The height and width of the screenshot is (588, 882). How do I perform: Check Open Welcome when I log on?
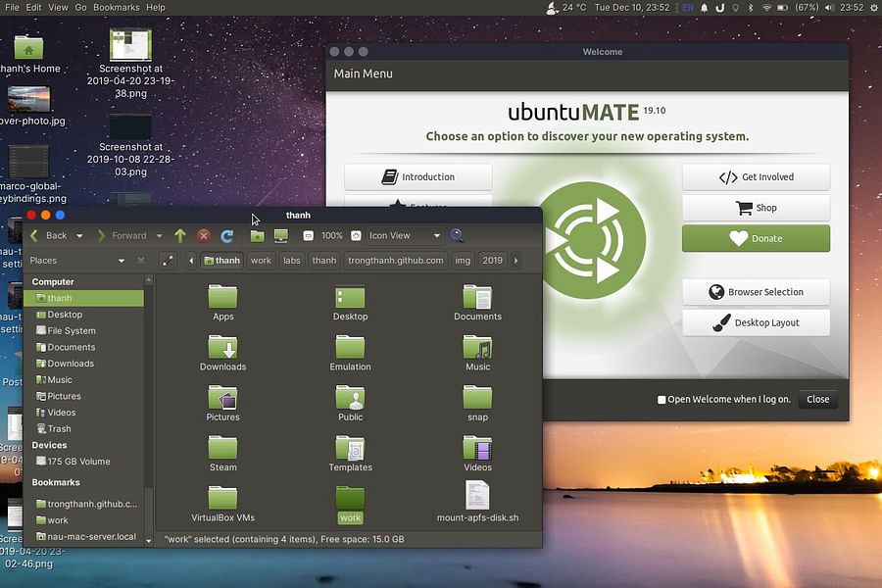pyautogui.click(x=661, y=400)
